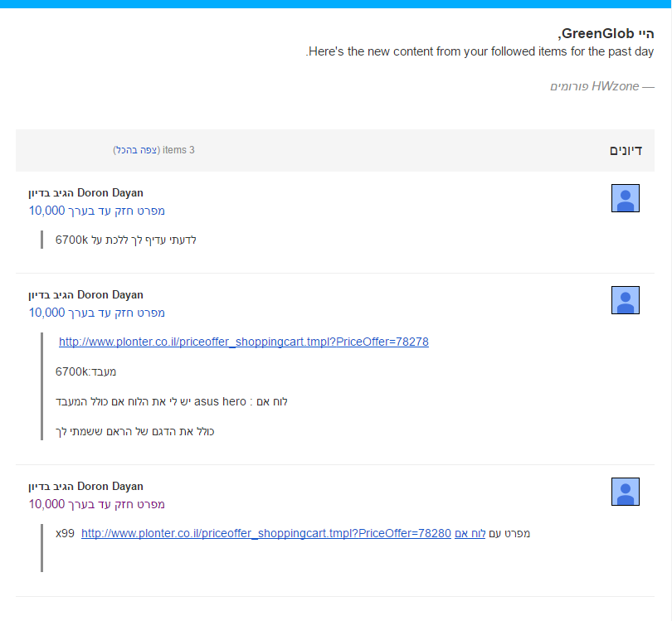
Task: Open the 'צפה בהכל' view all link
Action: [137, 150]
